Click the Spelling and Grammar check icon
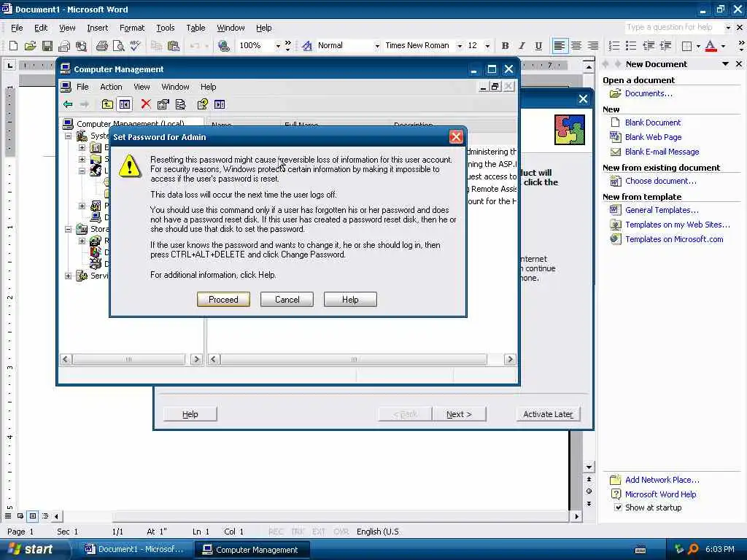The image size is (747, 560). [135, 46]
